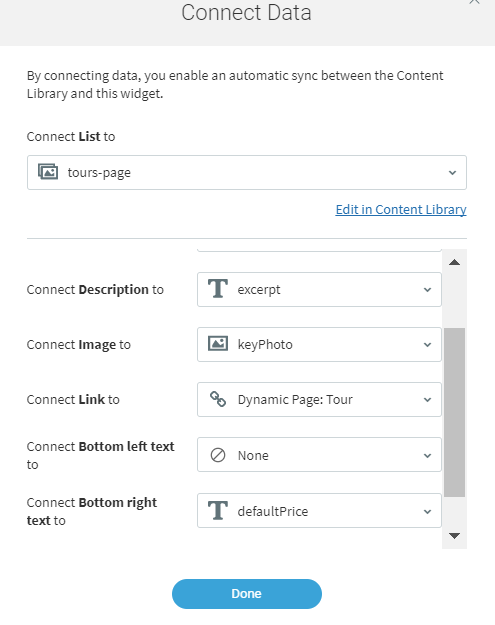
Task: Click the scrollbar down arrow
Action: (454, 535)
